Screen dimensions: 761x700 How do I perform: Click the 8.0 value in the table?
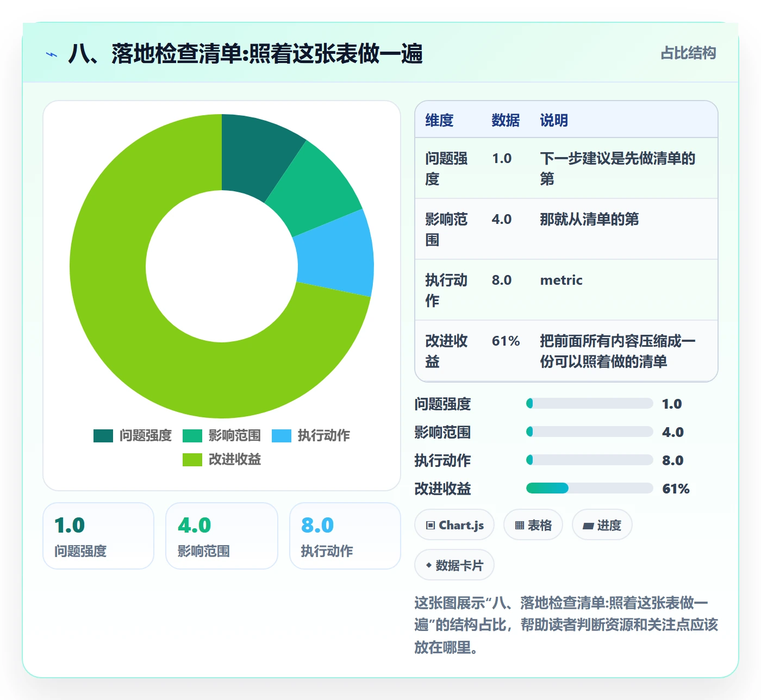click(x=502, y=280)
